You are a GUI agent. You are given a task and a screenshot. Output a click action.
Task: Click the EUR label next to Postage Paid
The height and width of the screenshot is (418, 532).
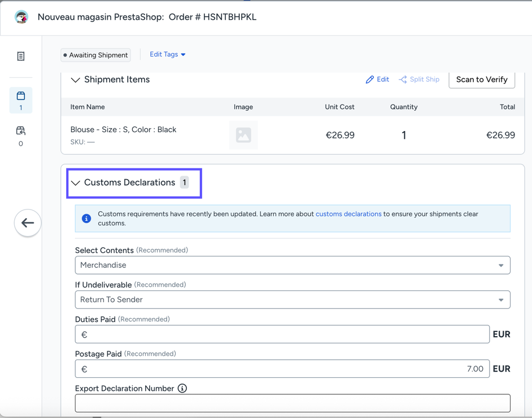pos(502,369)
